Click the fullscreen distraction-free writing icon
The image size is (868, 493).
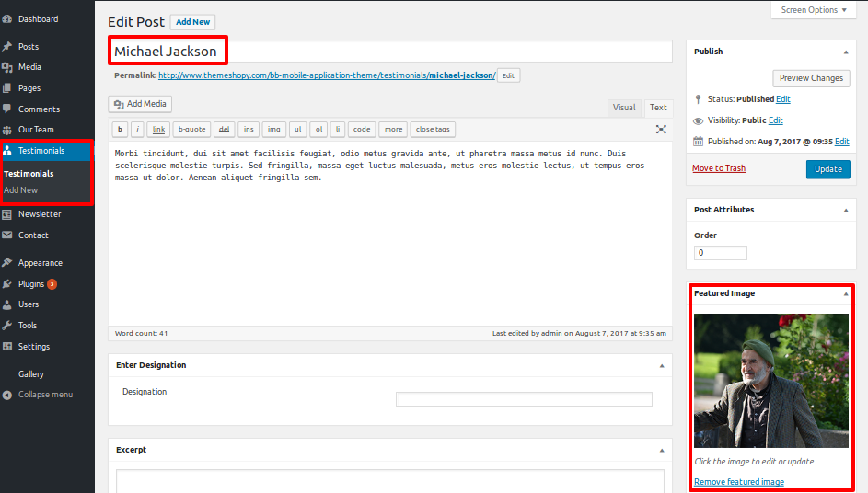coord(661,130)
